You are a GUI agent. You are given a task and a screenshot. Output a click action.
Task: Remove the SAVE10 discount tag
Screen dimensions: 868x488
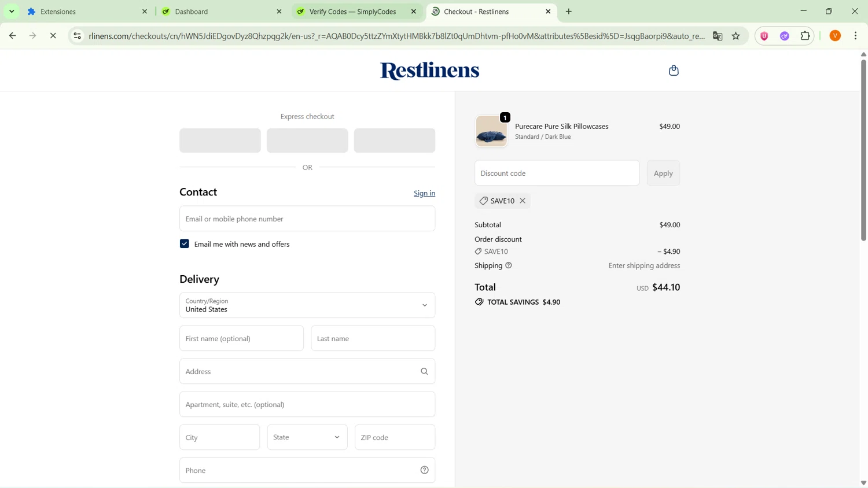click(523, 201)
